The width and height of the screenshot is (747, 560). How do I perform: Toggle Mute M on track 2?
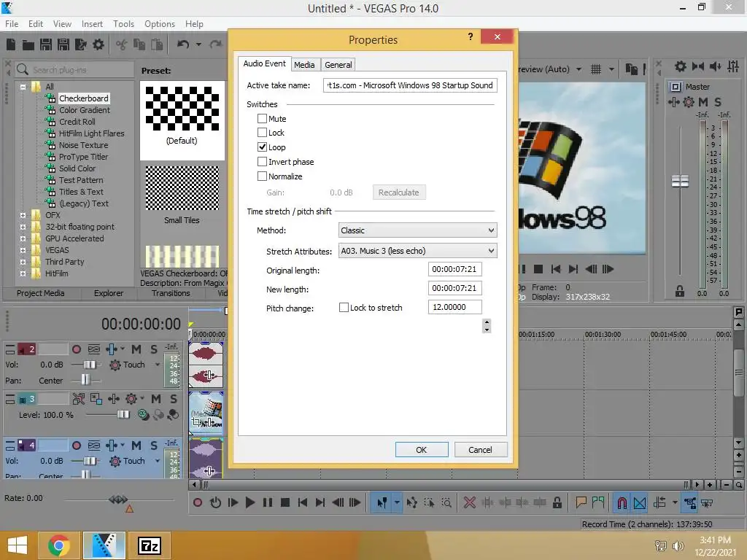[136, 349]
